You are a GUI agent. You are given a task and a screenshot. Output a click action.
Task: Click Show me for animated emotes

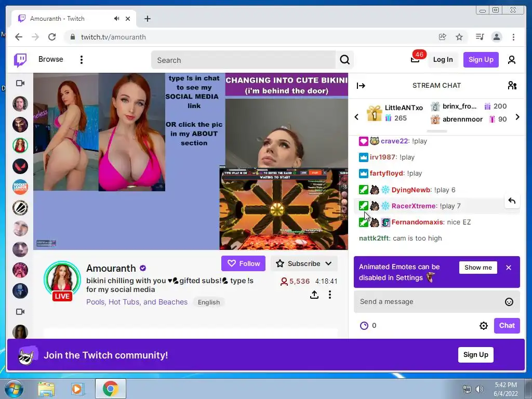pyautogui.click(x=478, y=268)
